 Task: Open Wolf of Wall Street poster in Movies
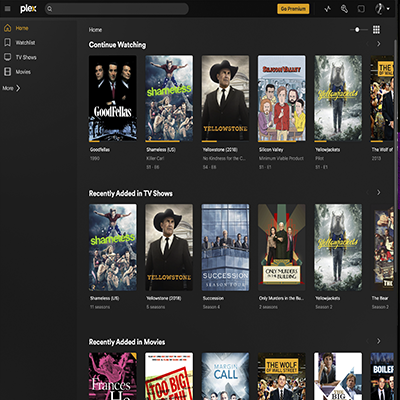click(282, 376)
